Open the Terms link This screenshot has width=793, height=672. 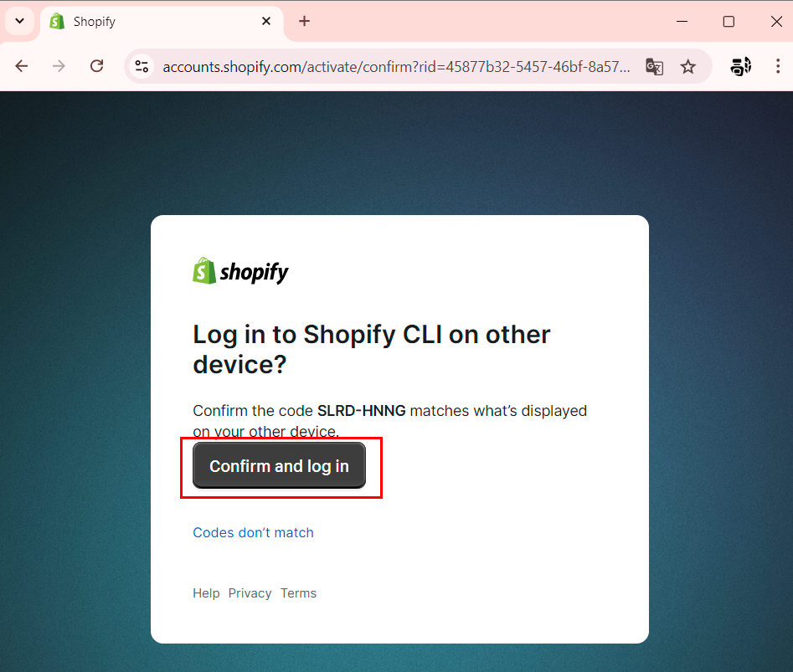point(298,593)
